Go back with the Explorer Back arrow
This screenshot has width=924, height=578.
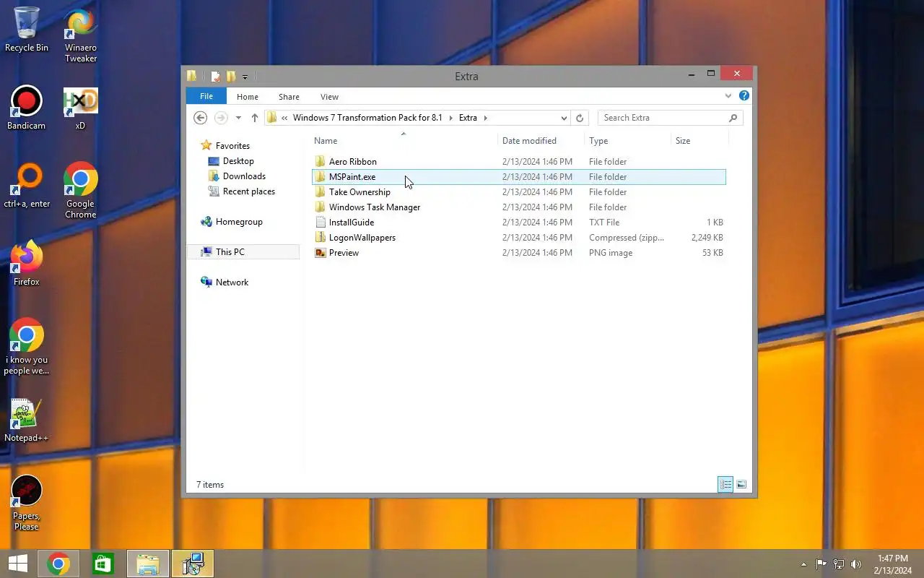click(201, 118)
